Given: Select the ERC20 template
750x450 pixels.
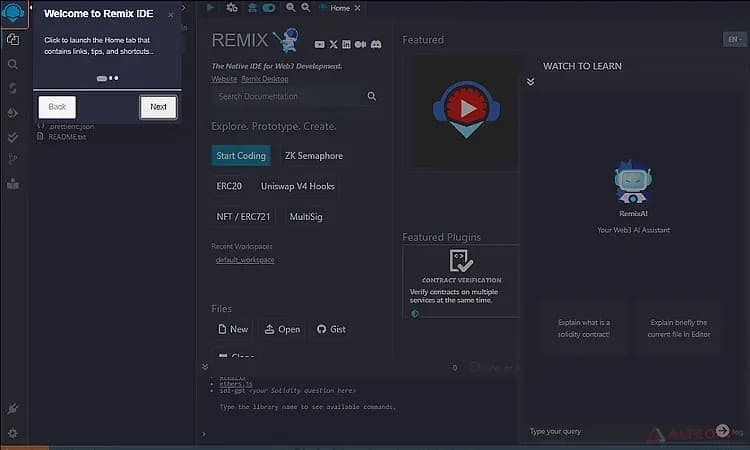Looking at the screenshot, I should [229, 187].
